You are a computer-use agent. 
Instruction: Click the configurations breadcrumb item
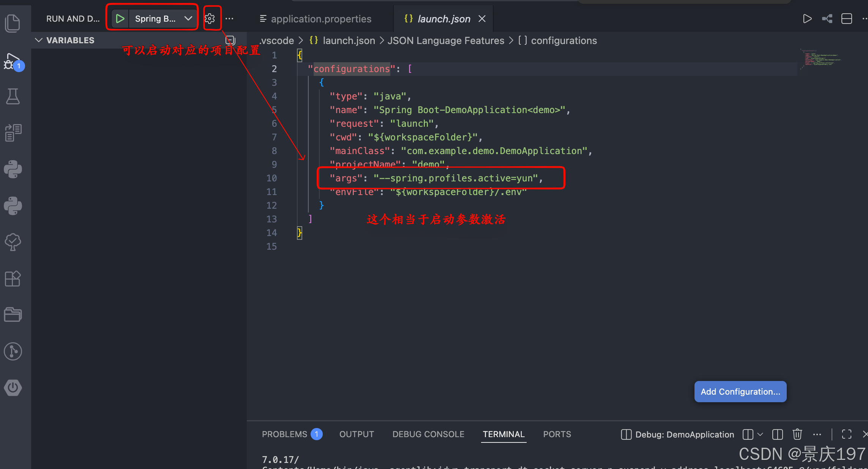click(563, 41)
